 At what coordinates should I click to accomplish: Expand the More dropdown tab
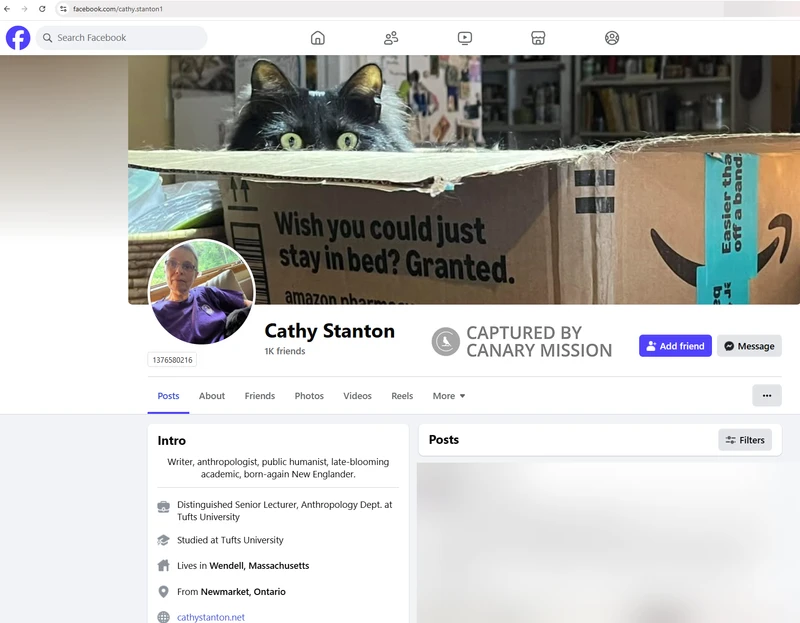449,396
